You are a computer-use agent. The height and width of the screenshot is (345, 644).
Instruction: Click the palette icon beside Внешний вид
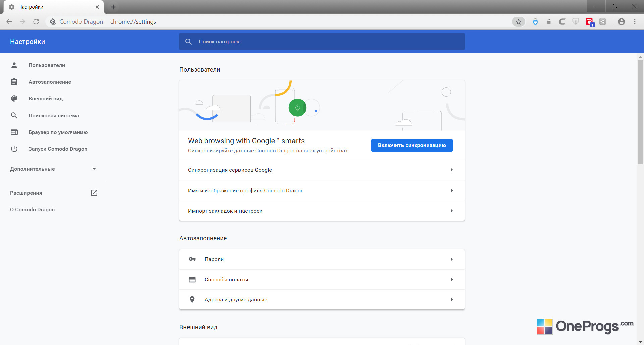tap(14, 98)
